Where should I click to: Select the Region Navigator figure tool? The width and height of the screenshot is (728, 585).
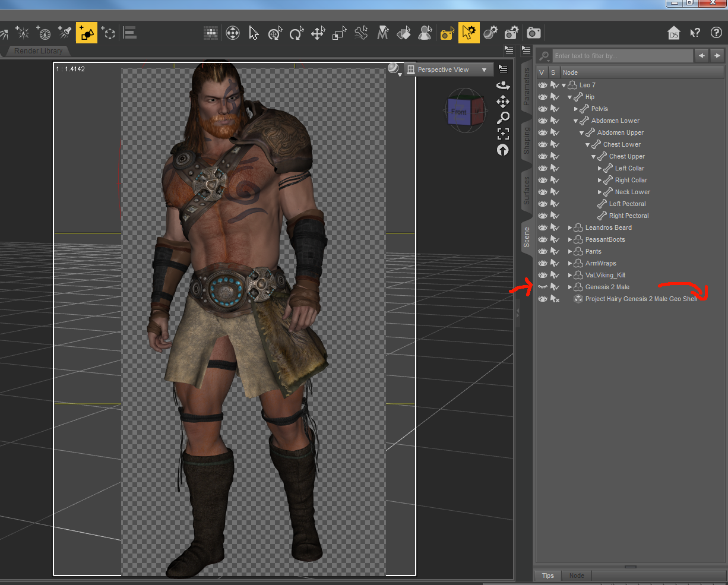point(425,33)
